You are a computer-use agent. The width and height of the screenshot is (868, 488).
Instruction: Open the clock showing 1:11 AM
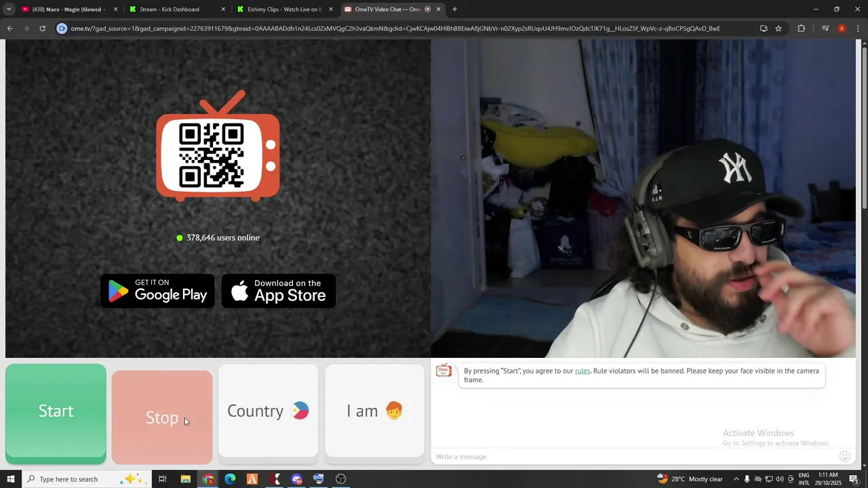829,479
